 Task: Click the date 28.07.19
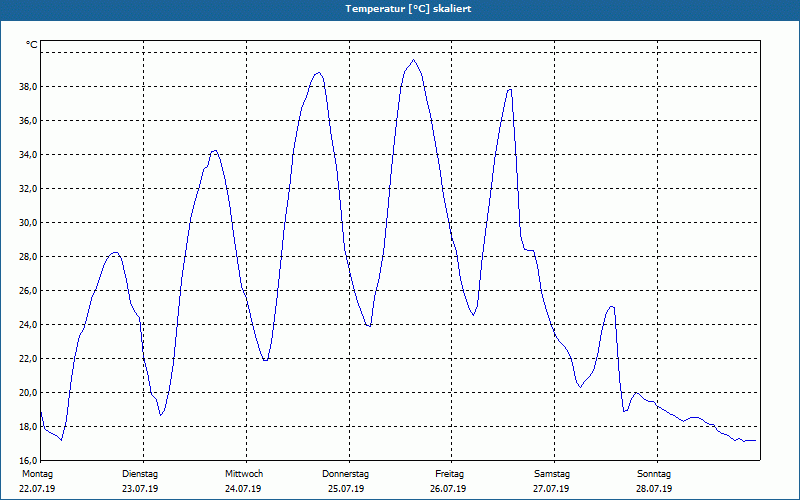(x=654, y=489)
